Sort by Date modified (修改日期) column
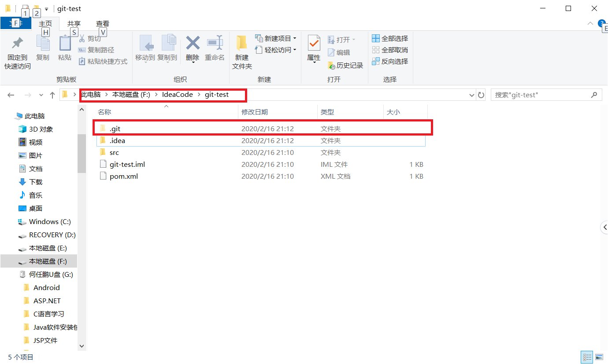The width and height of the screenshot is (608, 364). pos(278,112)
